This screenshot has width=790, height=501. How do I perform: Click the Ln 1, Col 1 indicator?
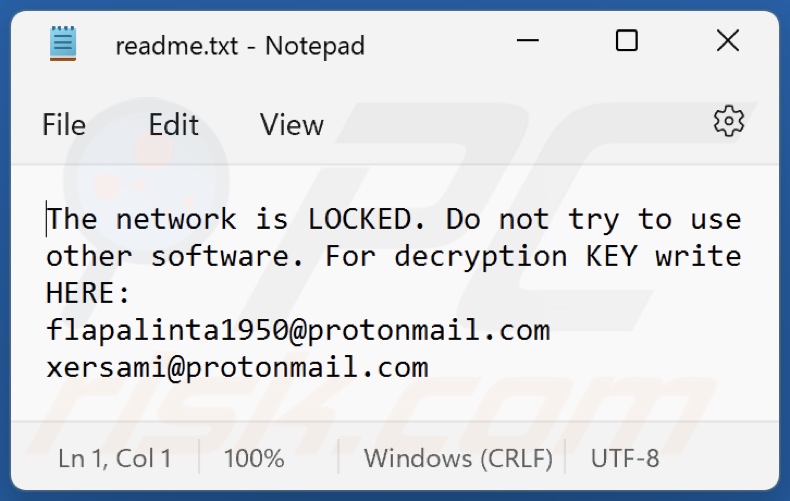click(114, 459)
